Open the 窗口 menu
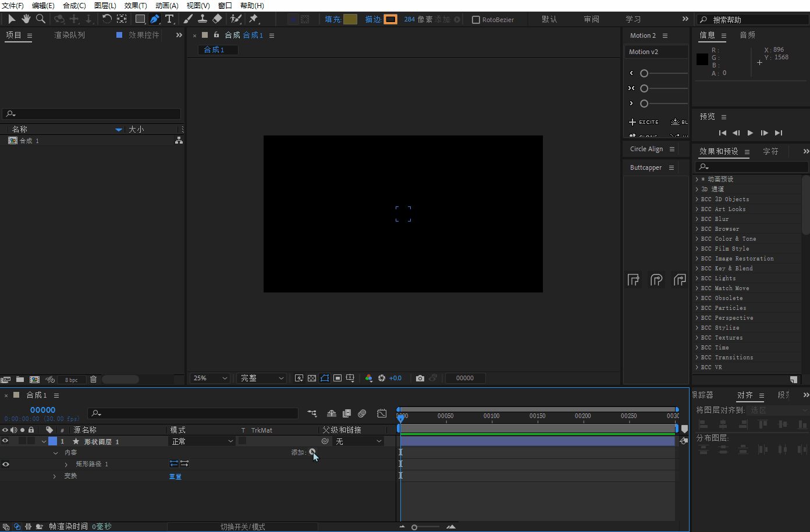Image resolution: width=810 pixels, height=532 pixels. (225, 5)
